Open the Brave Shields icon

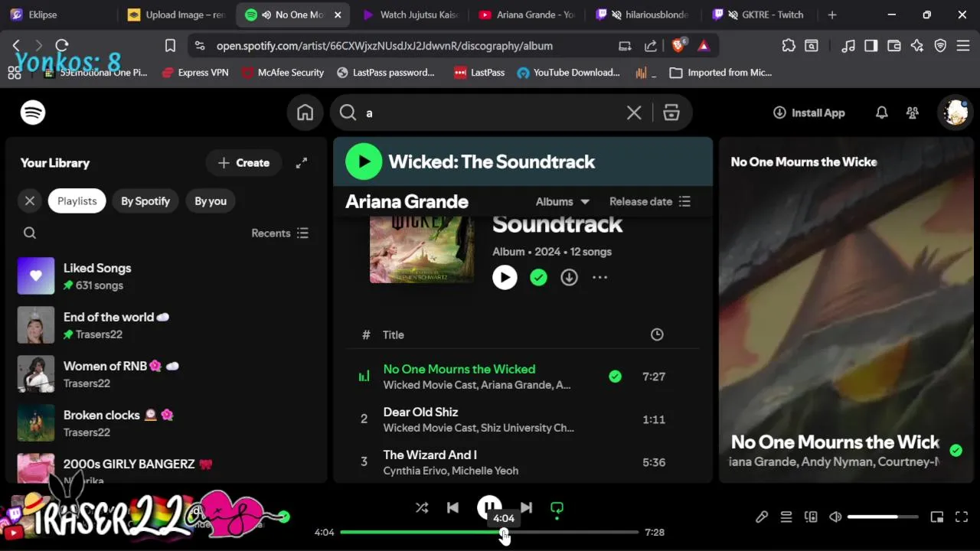click(x=678, y=46)
